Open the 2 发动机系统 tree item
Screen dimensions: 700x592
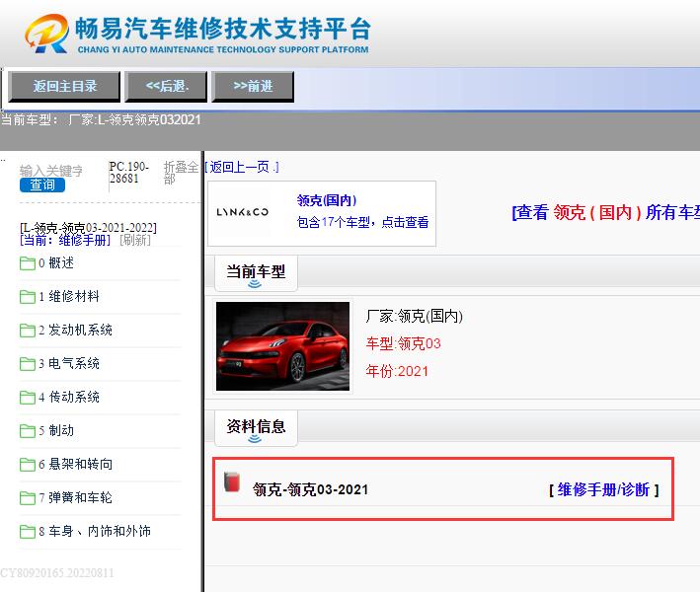[75, 331]
